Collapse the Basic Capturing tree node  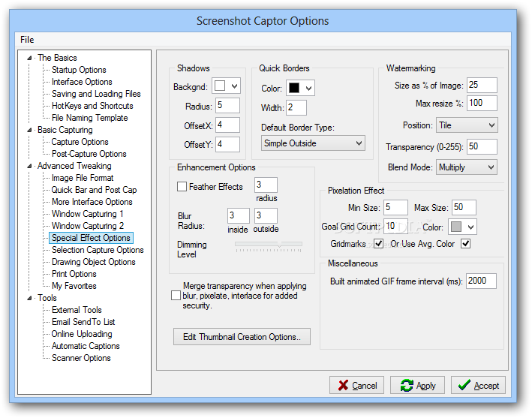point(29,130)
